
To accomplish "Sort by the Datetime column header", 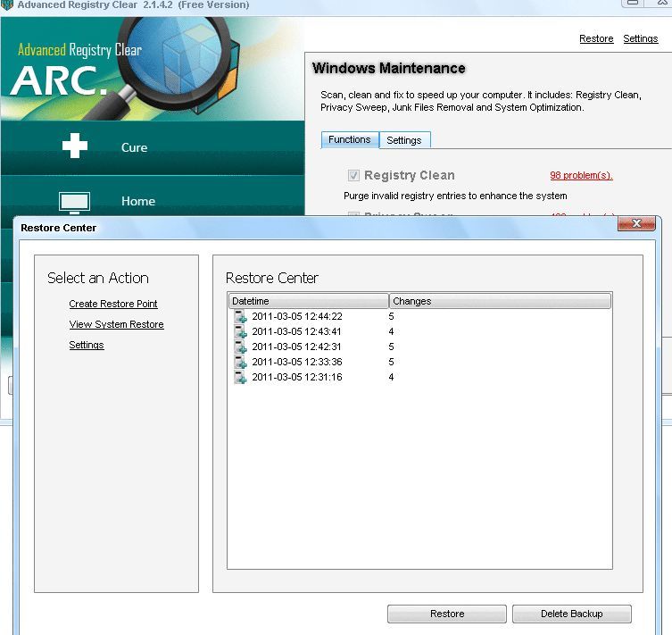I will (309, 301).
